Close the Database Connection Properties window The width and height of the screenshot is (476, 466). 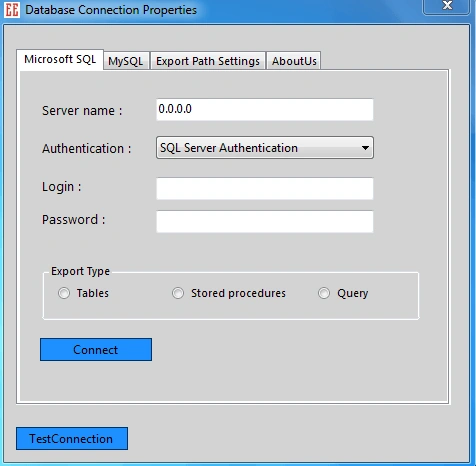pyautogui.click(x=447, y=6)
